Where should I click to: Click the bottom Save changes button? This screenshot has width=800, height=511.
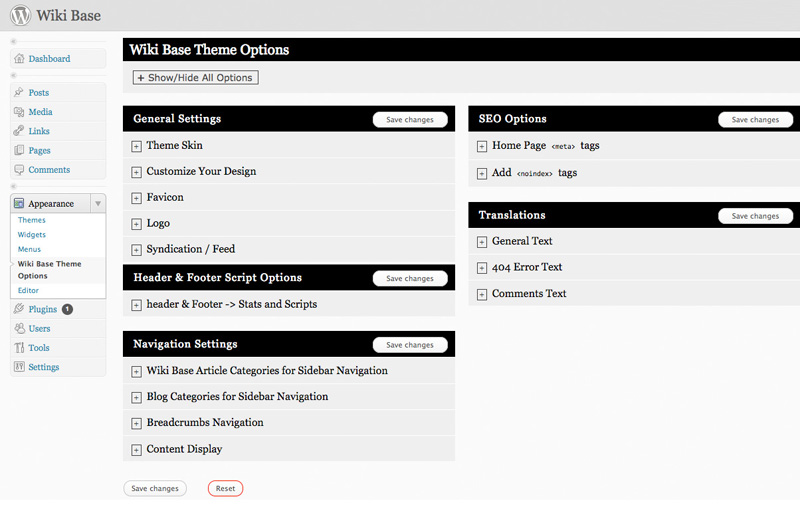[155, 488]
